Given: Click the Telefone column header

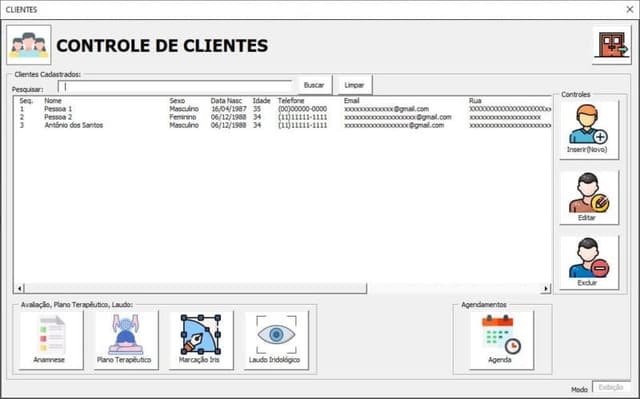Looking at the screenshot, I should coord(291,101).
